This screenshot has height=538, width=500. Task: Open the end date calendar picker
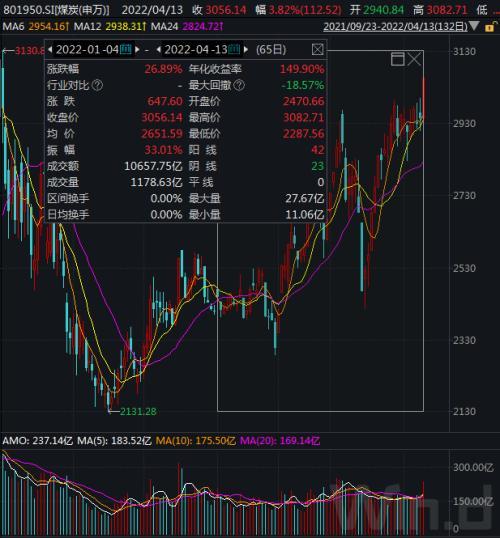[234, 50]
